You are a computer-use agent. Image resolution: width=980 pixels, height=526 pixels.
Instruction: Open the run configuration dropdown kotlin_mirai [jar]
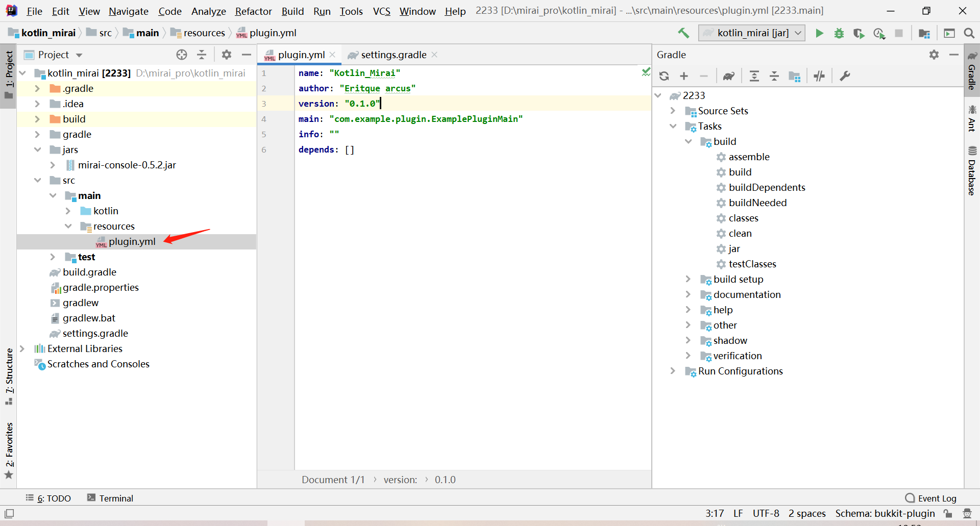[751, 33]
